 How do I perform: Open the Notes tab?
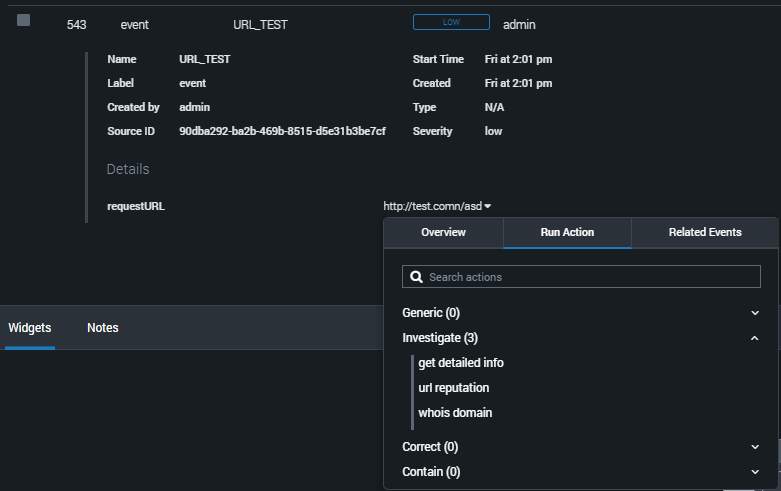click(x=103, y=328)
